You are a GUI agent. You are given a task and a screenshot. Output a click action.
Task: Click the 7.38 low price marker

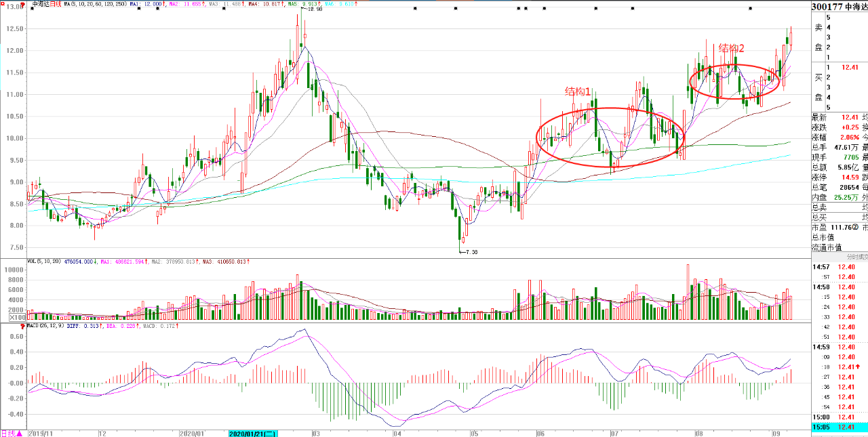470,252
